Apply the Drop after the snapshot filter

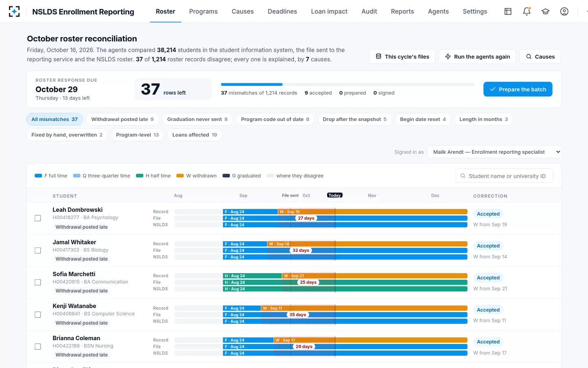[x=354, y=119]
